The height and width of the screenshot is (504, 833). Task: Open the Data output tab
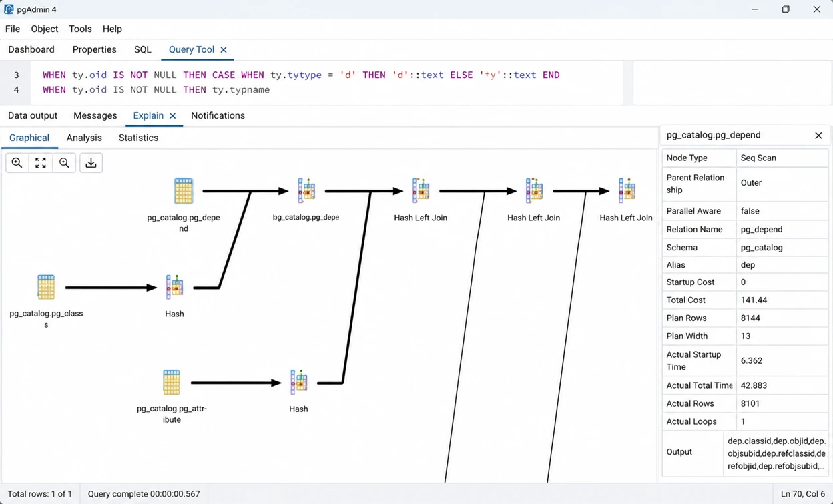coord(33,115)
